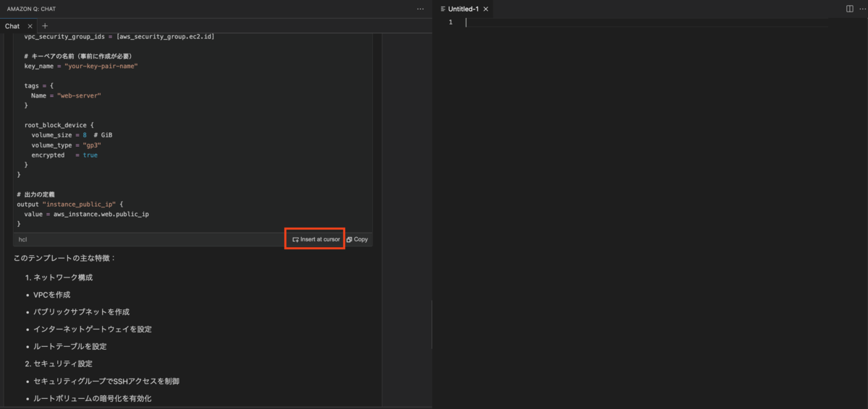This screenshot has width=868, height=409.
Task: Click the value = aws_instance.web.public_ip line
Action: pos(86,214)
